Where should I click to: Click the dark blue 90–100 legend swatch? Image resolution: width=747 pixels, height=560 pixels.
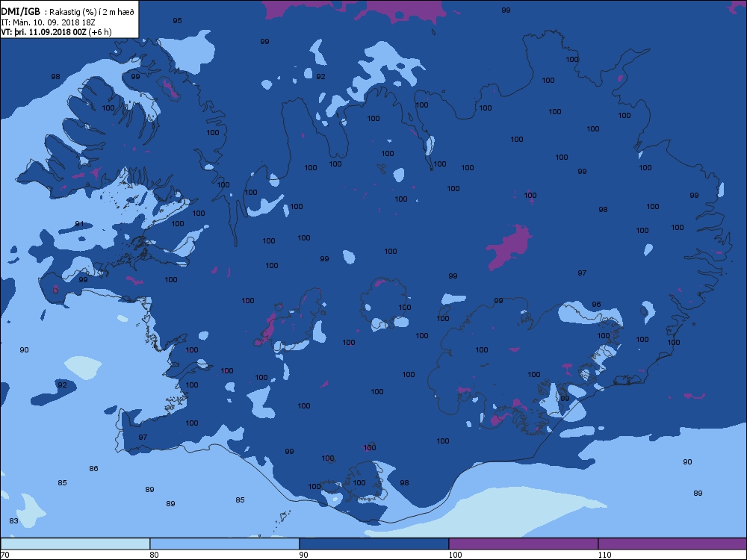[374, 544]
